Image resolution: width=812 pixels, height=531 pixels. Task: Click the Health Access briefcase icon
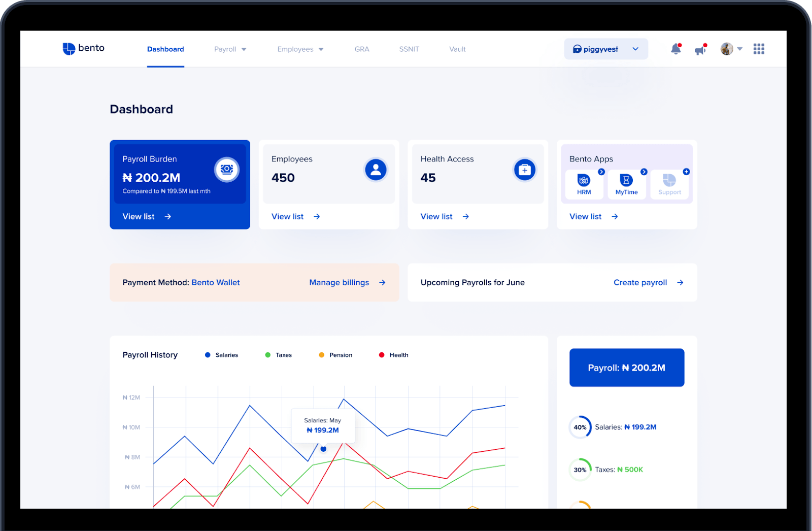point(524,170)
